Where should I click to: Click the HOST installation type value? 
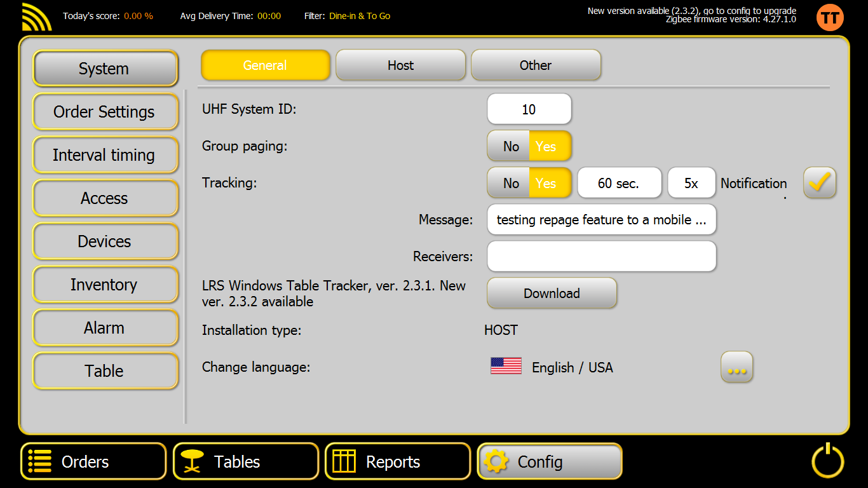(501, 330)
